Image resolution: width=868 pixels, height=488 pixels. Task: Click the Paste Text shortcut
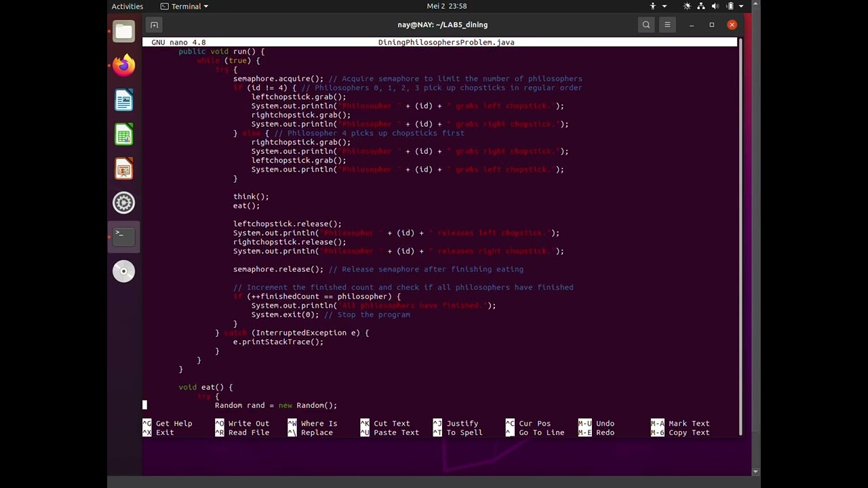tap(390, 432)
